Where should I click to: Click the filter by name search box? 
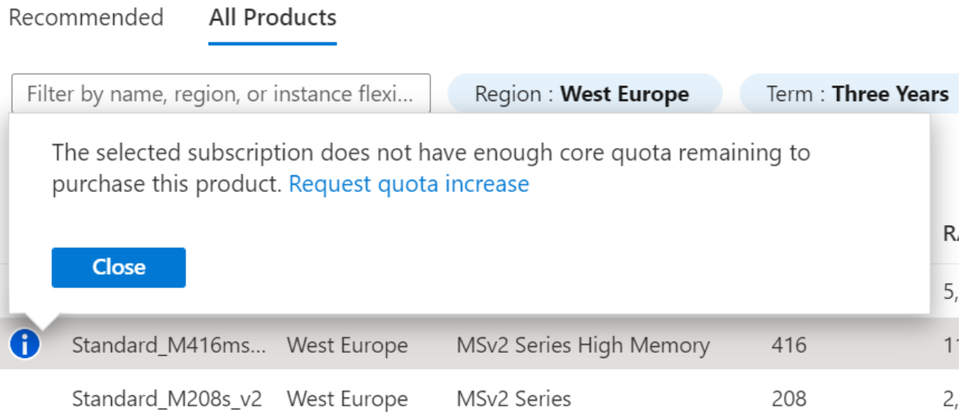[221, 94]
